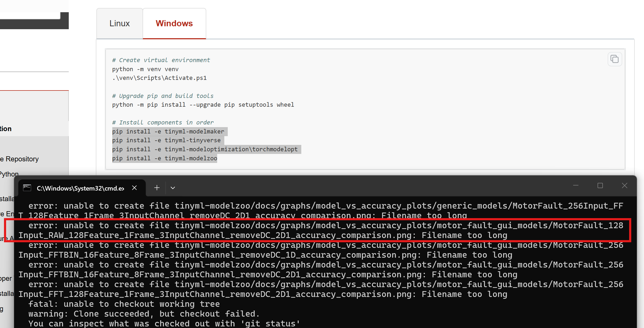
Task: Open a new terminal tab with plus button
Action: click(x=157, y=188)
